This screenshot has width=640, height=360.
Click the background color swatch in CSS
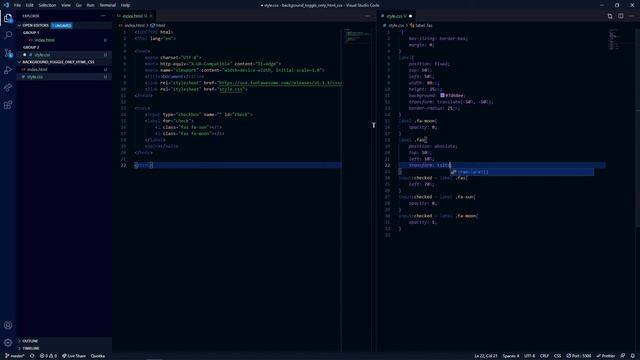pyautogui.click(x=442, y=95)
